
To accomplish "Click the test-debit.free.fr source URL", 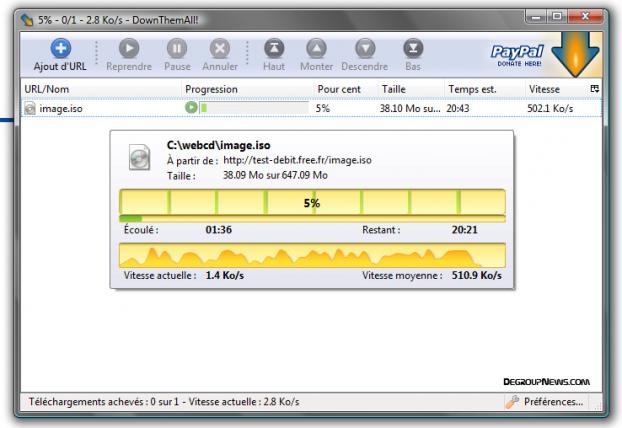I will coord(298,160).
